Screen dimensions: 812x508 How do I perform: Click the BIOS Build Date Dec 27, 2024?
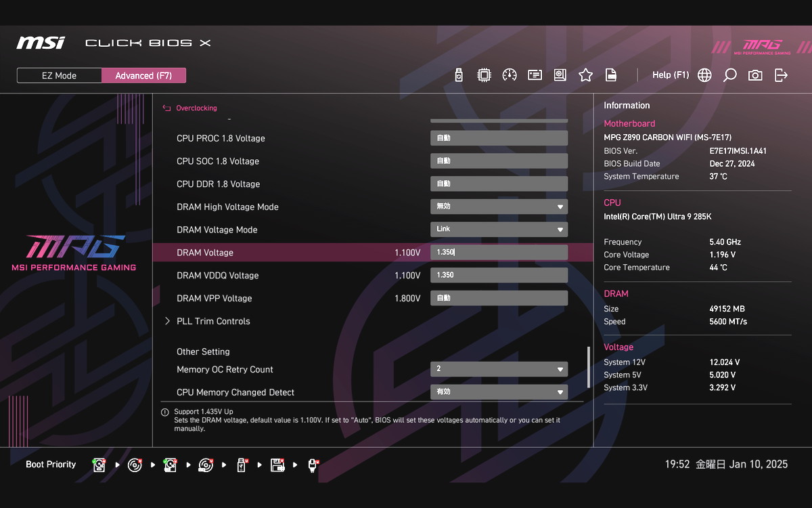732,164
